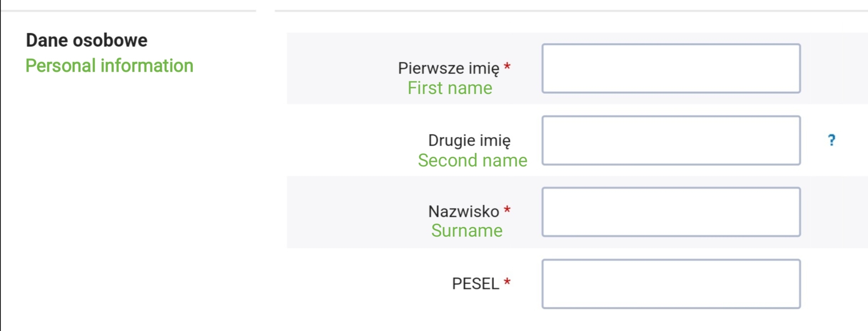Click the divider line above Dane osobowe
The width and height of the screenshot is (868, 331).
pos(128,11)
